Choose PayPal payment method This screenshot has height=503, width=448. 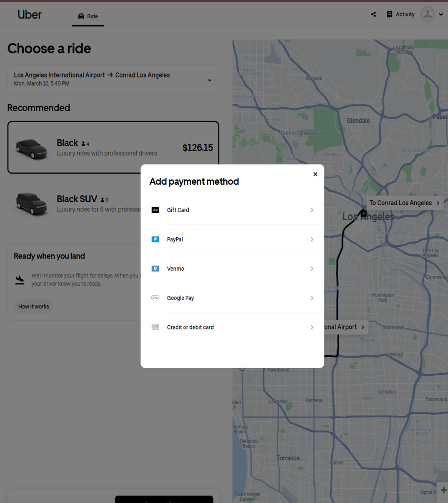(x=232, y=239)
